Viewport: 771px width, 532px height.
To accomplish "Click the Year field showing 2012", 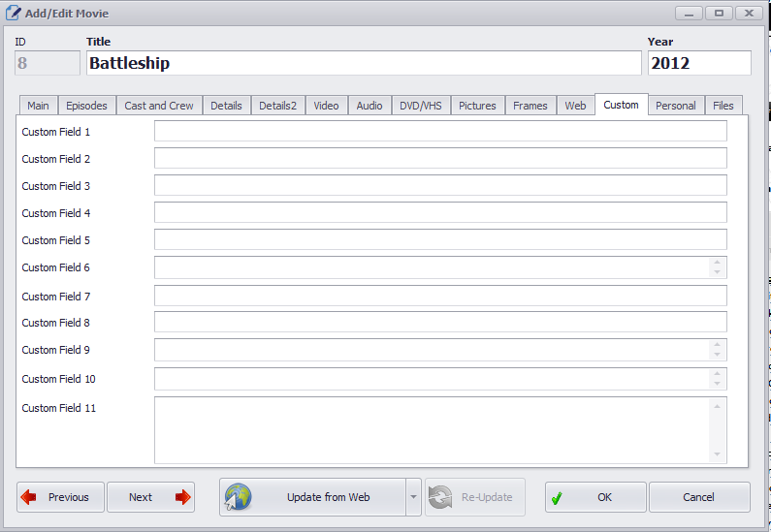I will tap(698, 63).
